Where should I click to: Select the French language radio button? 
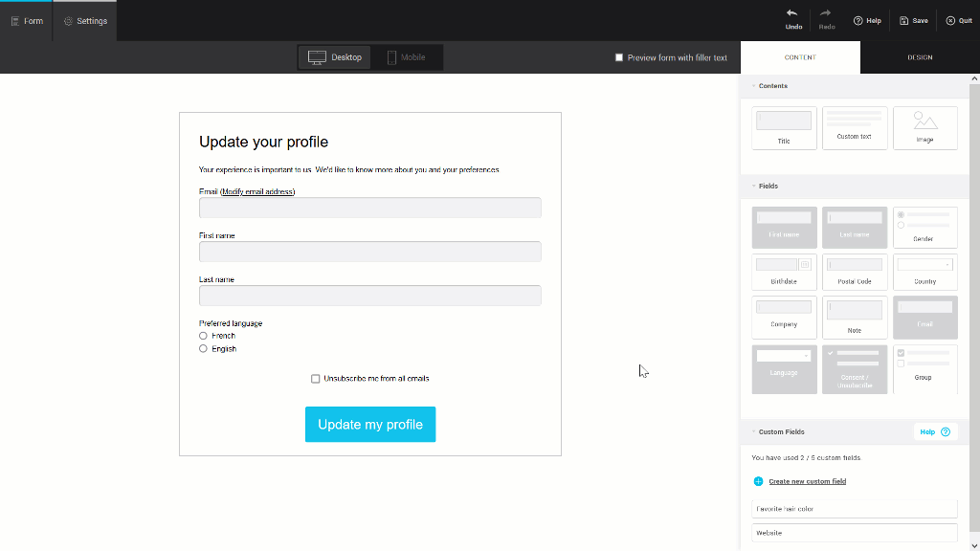coord(204,336)
